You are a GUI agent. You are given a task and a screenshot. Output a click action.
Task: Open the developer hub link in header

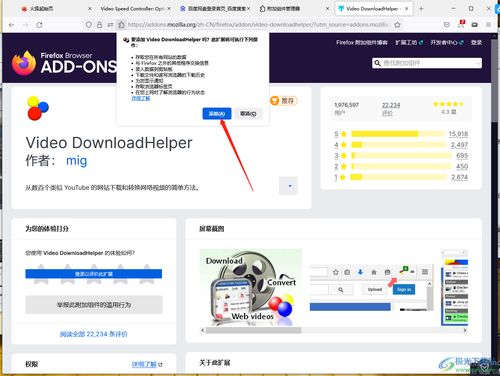(447, 43)
